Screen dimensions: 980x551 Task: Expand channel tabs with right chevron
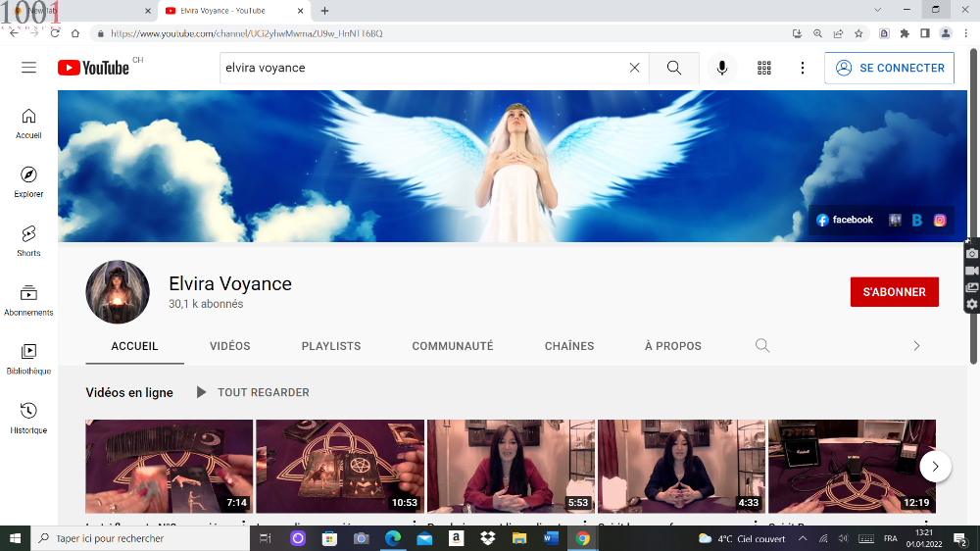[916, 346]
